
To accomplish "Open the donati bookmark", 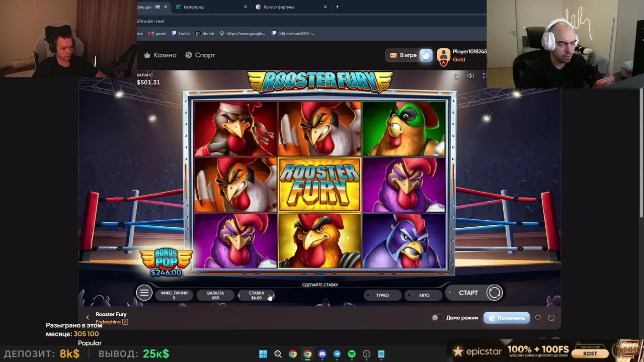I will click(205, 33).
